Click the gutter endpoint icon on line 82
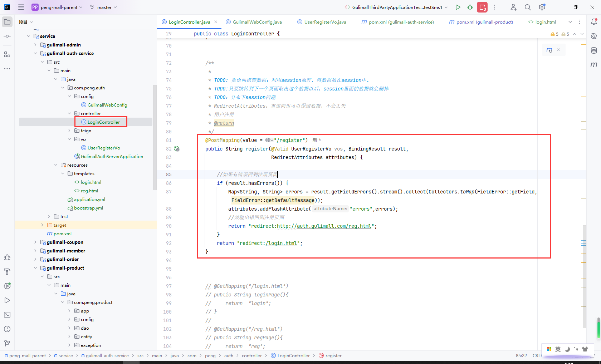The image size is (601, 364). 177,149
